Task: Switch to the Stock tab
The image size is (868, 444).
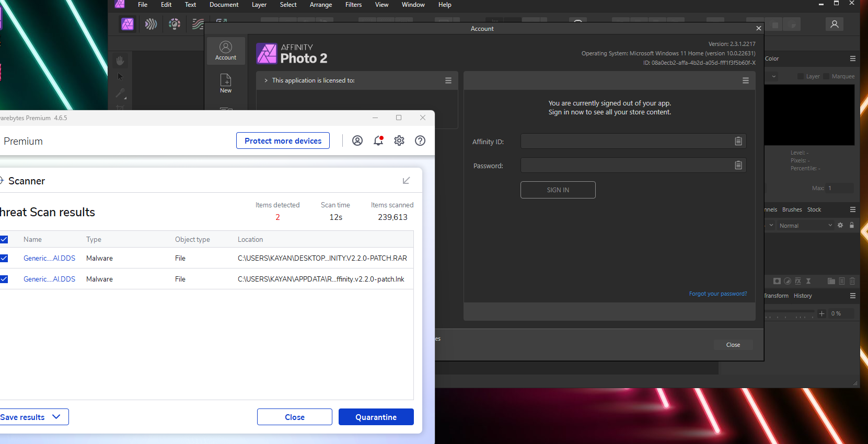Action: pos(814,209)
